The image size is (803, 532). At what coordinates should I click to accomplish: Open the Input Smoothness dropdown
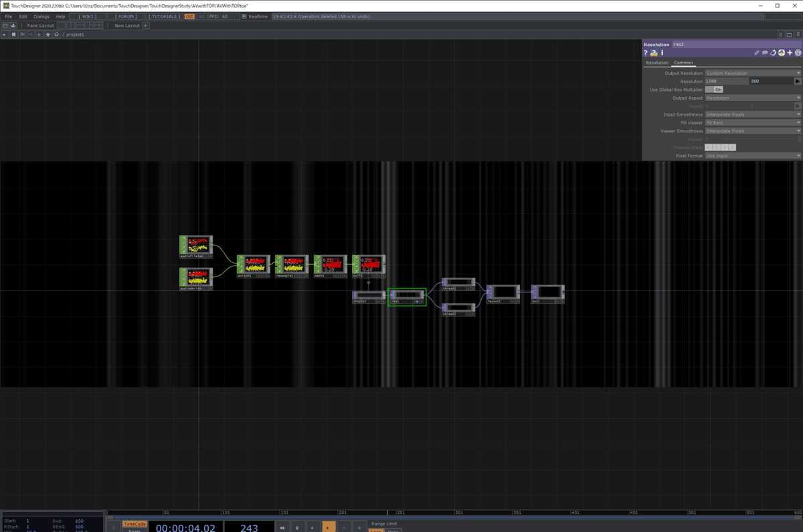point(753,114)
